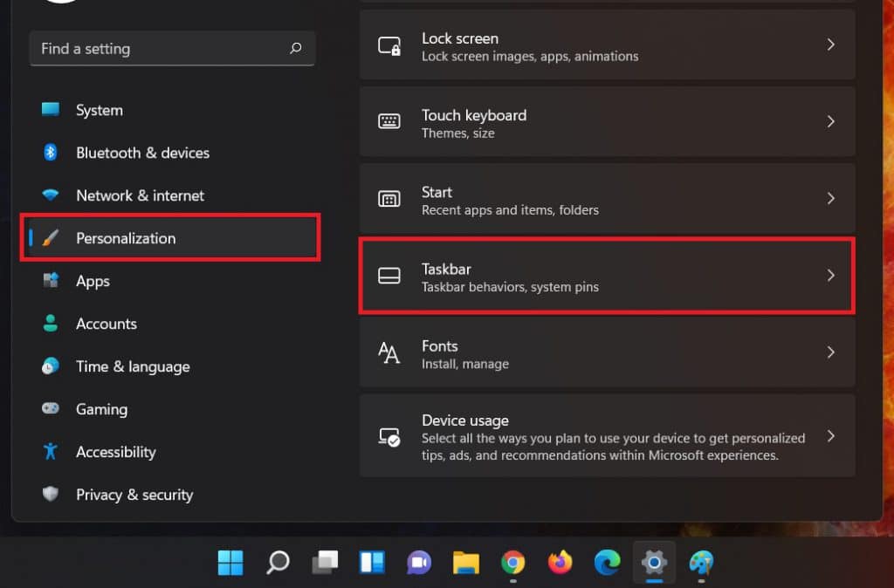The width and height of the screenshot is (894, 588).
Task: Click the Settings gear on taskbar
Action: click(654, 563)
